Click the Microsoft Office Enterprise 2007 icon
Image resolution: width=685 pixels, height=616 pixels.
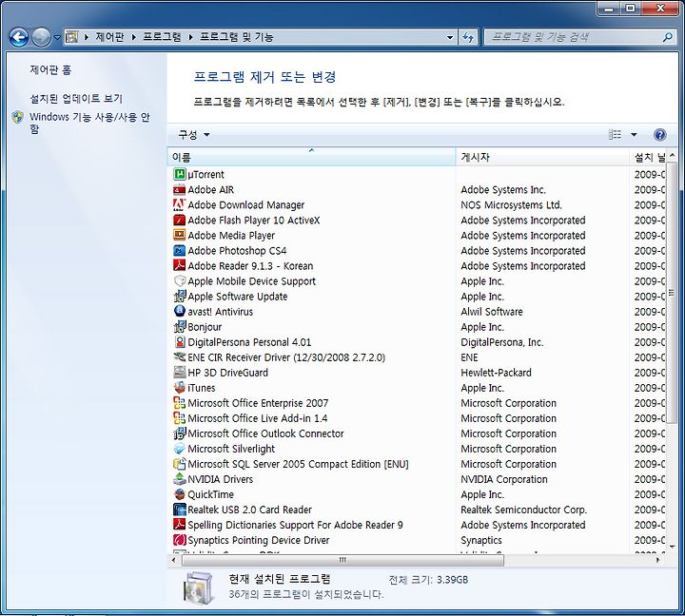tap(180, 403)
